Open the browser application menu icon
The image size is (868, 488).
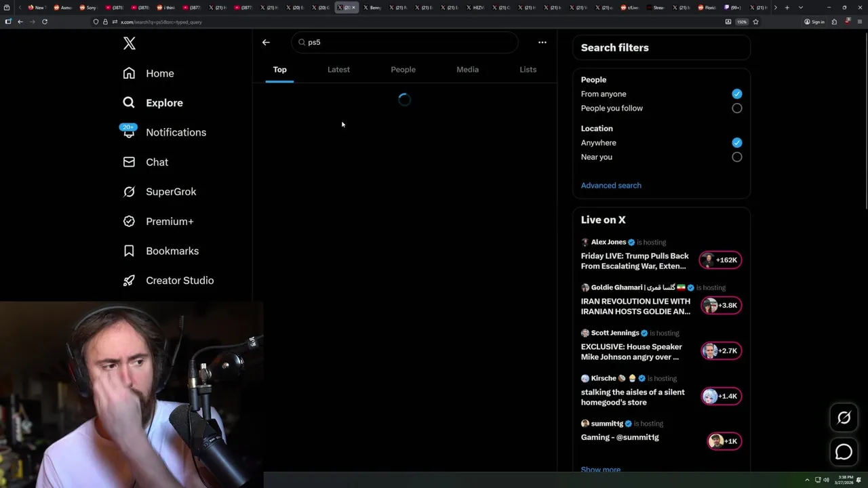(860, 22)
